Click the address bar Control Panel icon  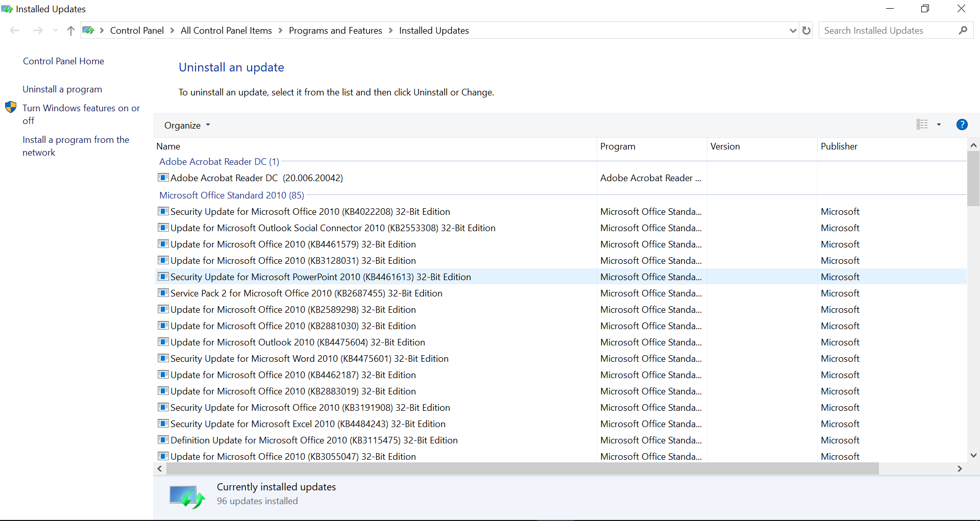[x=88, y=31]
